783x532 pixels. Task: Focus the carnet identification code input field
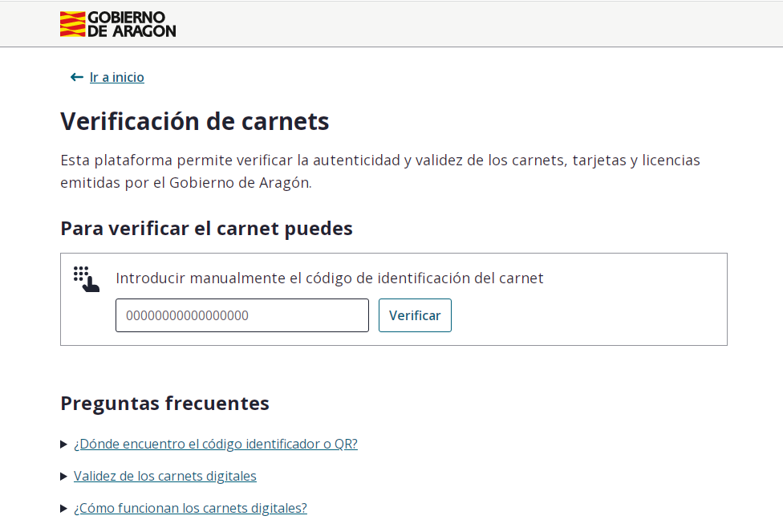(x=241, y=315)
